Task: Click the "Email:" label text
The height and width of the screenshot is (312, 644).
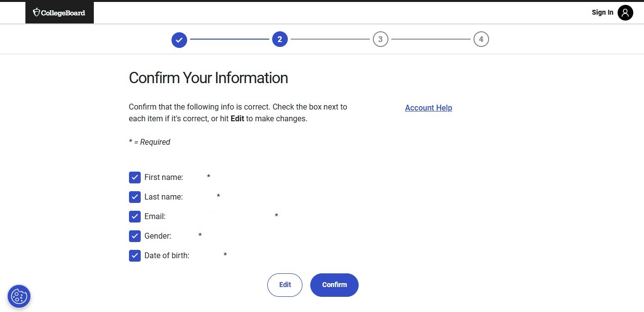Action: coord(155,216)
